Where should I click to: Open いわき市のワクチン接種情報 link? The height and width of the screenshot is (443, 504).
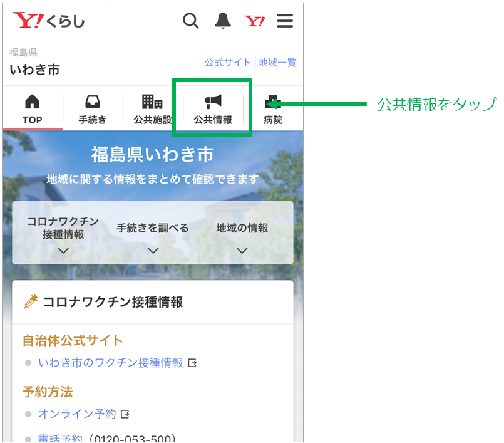tap(111, 363)
